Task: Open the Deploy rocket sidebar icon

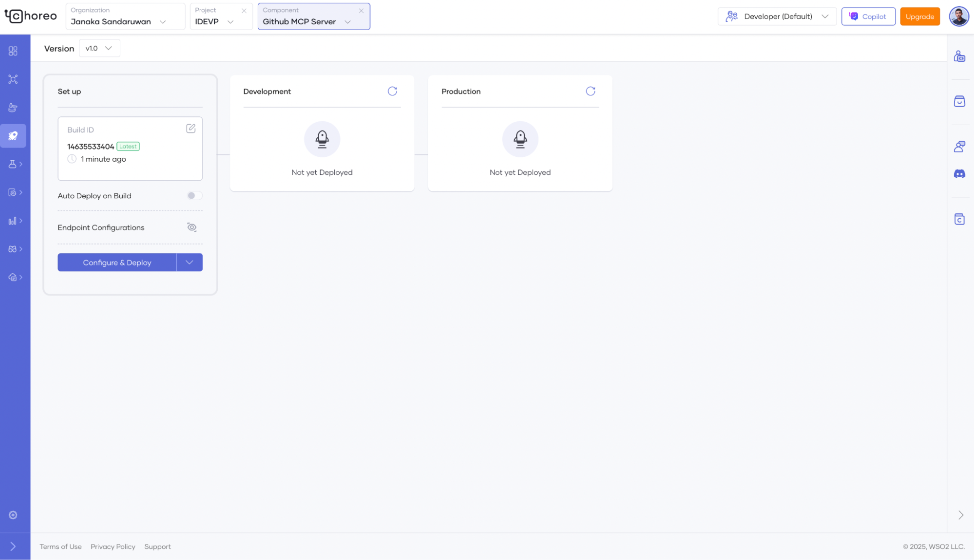Action: pos(13,136)
